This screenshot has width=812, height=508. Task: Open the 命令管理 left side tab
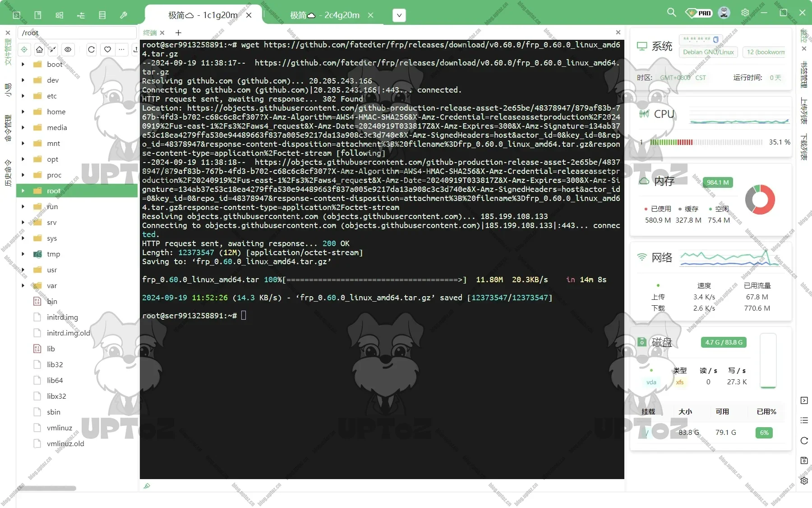click(x=8, y=128)
